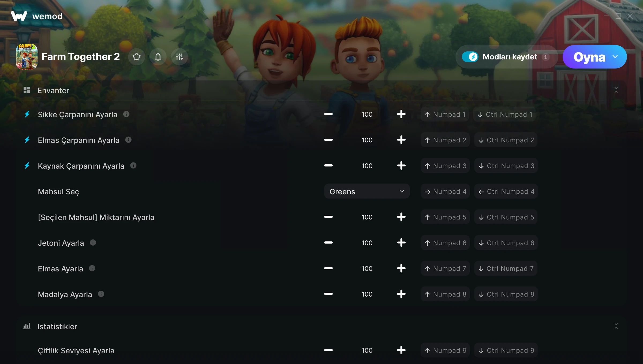The height and width of the screenshot is (364, 643).
Task: Click the Numpad 1 hotkey button
Action: click(x=445, y=114)
